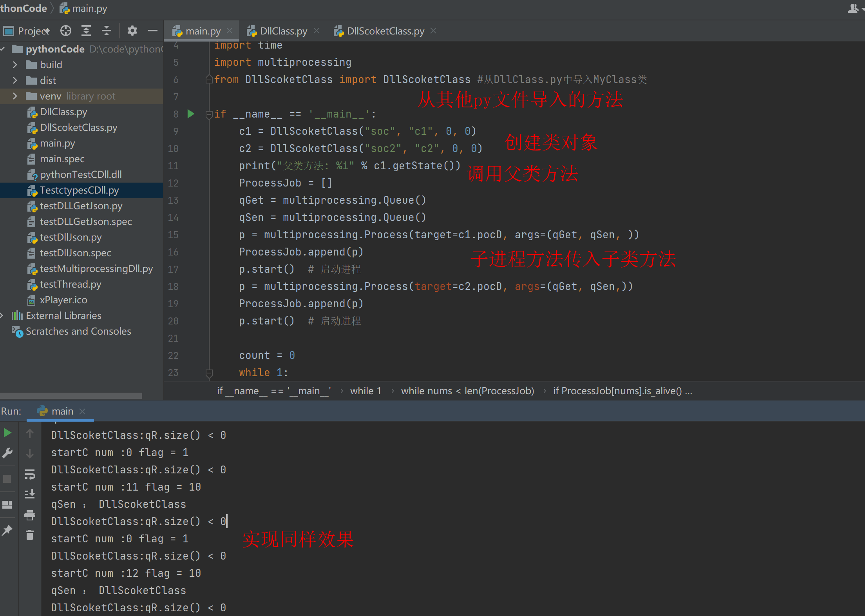This screenshot has height=616, width=865.
Task: Click the 'while 1' breadcrumb below the editor
Action: click(366, 390)
